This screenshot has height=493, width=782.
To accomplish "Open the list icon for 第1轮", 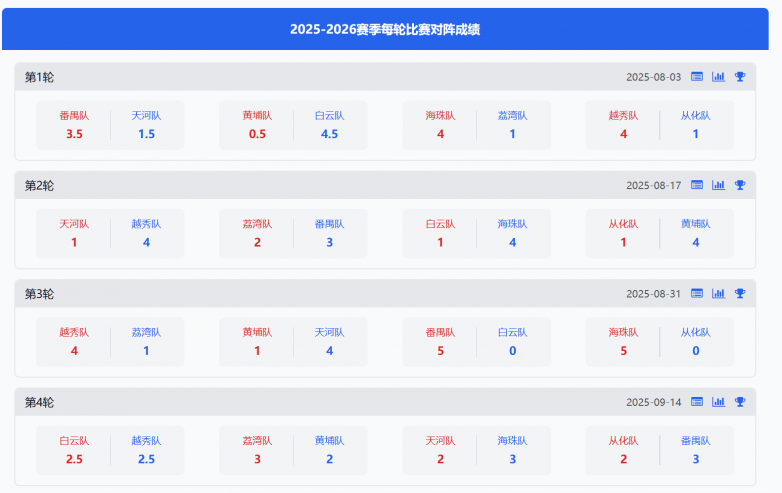I will click(x=697, y=77).
